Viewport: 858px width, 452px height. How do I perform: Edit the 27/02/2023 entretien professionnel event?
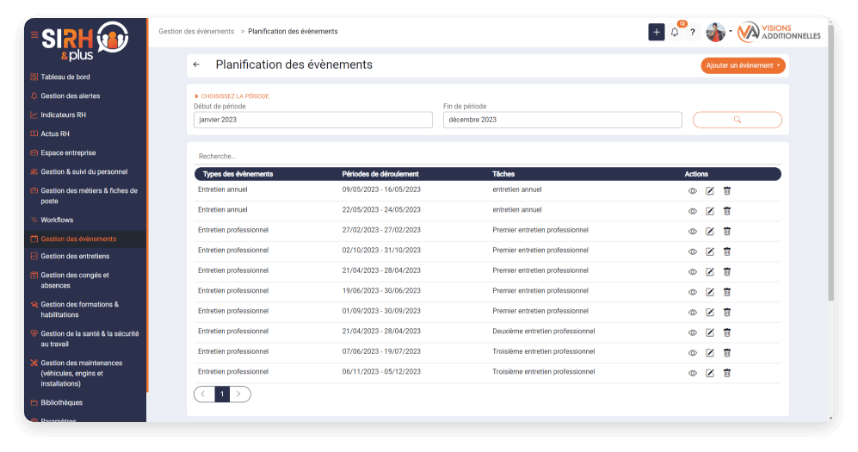[x=710, y=231]
